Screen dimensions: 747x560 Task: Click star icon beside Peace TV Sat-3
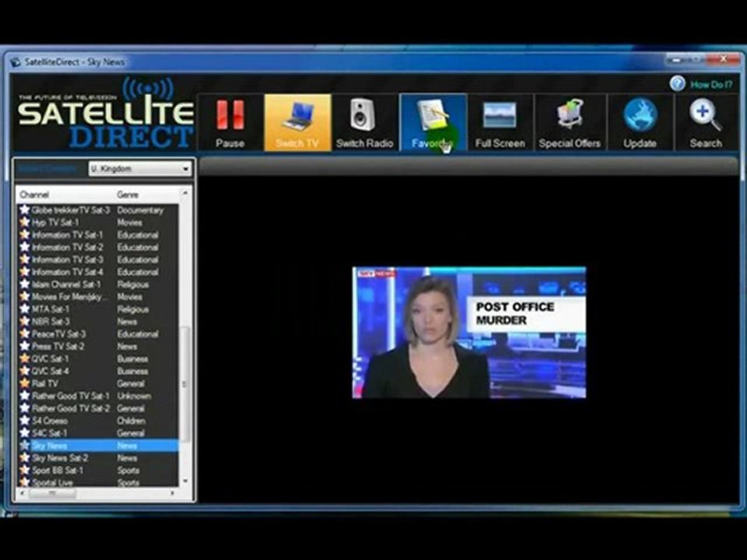tap(24, 334)
